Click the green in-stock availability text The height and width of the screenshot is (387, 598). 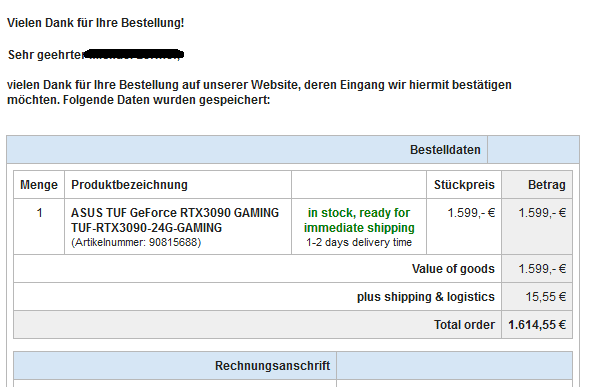[359, 220]
